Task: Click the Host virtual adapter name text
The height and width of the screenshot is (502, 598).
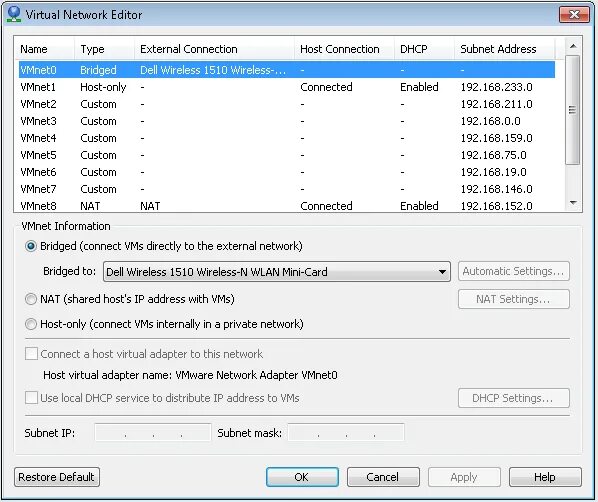Action: point(190,375)
